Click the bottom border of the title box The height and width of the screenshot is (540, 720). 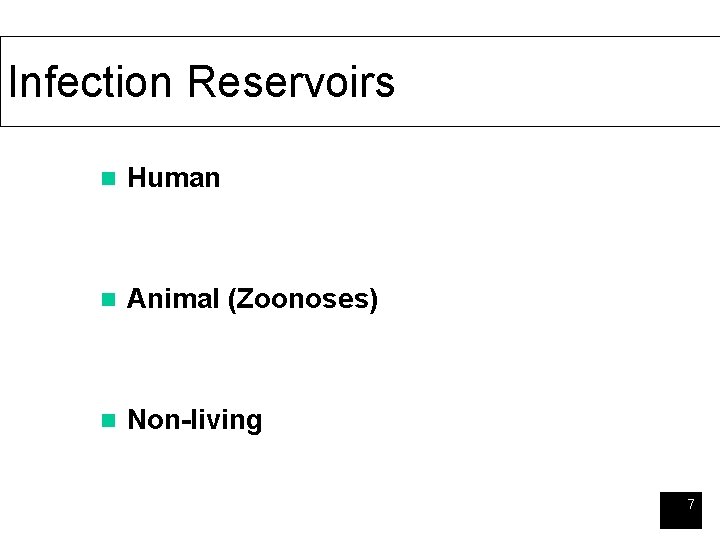[360, 126]
